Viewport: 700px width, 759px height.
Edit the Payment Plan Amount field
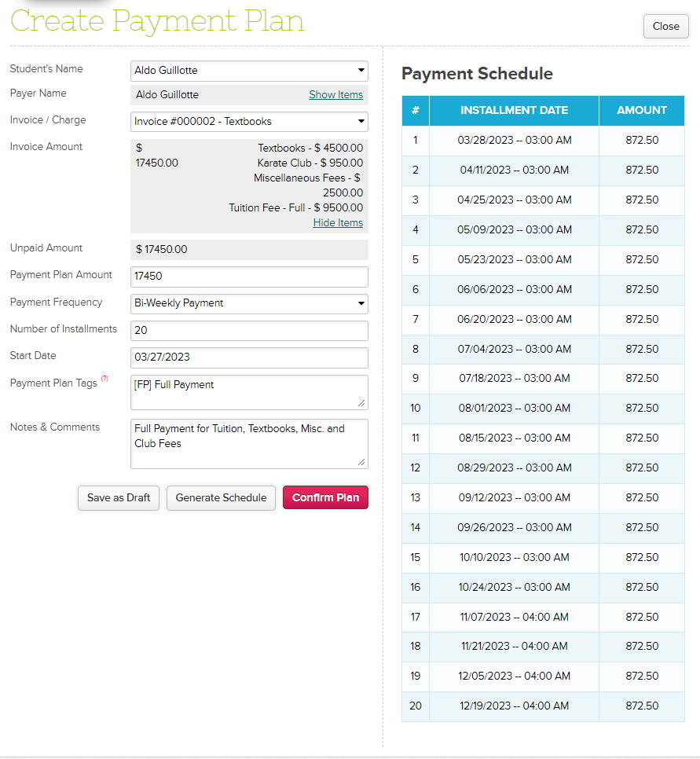point(249,277)
